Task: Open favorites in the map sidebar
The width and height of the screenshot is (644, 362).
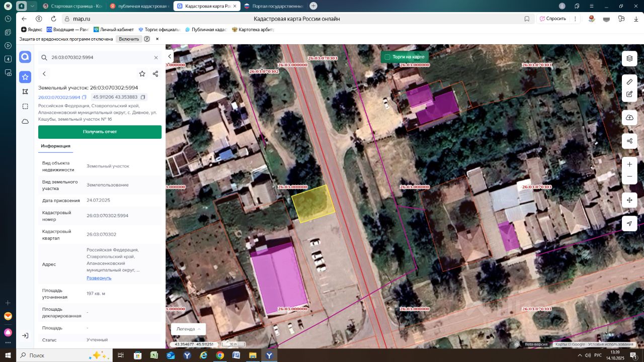Action: pos(25,77)
